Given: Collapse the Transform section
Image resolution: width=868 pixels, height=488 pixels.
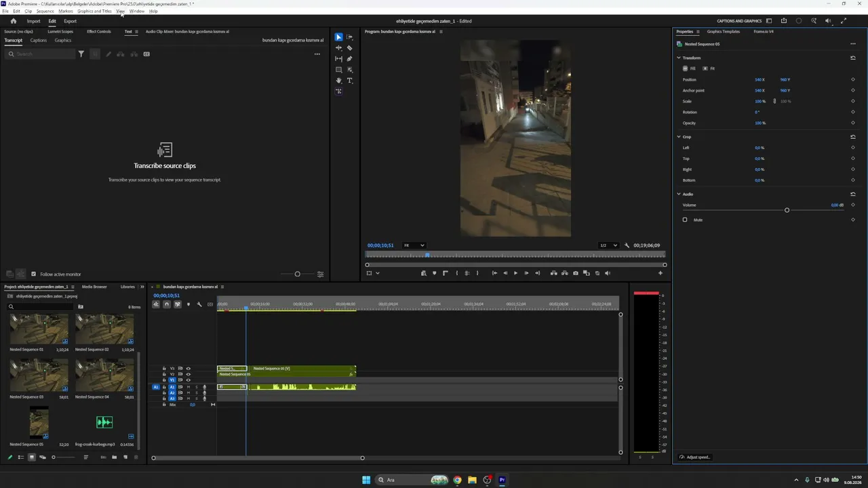Looking at the screenshot, I should [678, 58].
